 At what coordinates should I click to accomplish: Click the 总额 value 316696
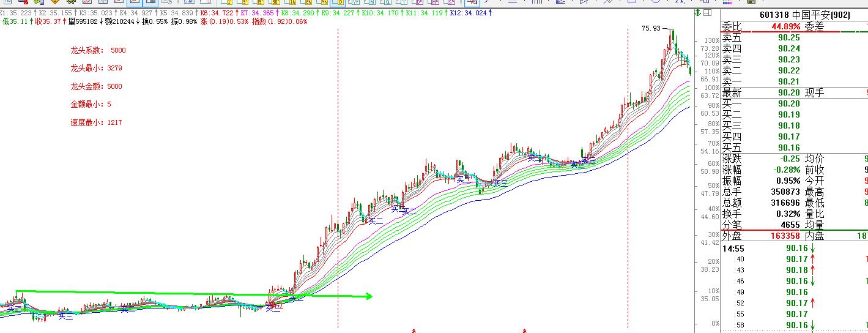785,203
